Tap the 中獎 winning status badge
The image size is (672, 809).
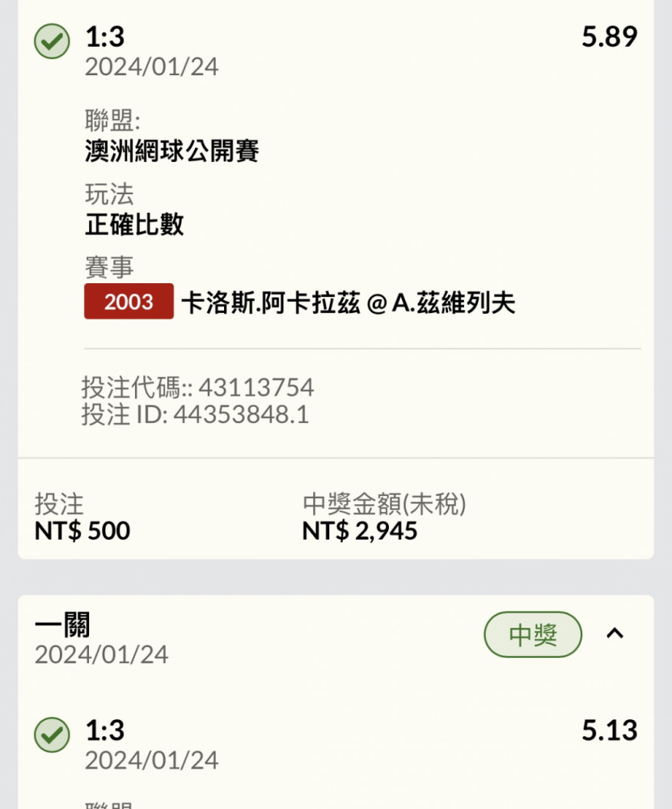click(x=533, y=634)
